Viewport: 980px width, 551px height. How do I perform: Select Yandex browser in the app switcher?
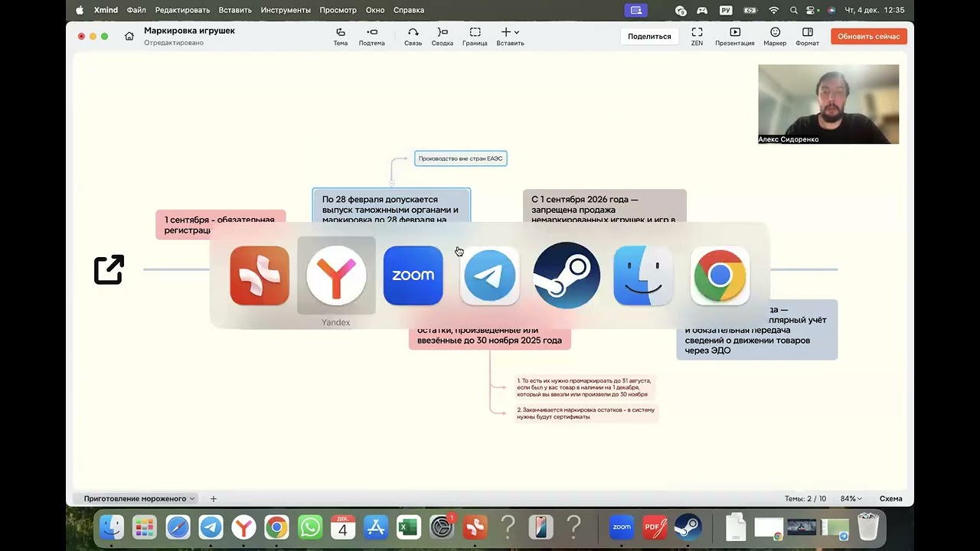click(336, 275)
